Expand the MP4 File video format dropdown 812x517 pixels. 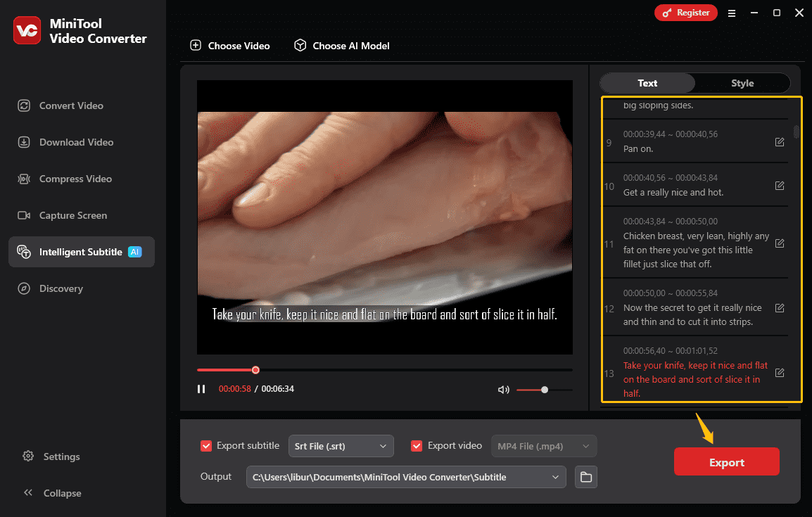point(543,445)
